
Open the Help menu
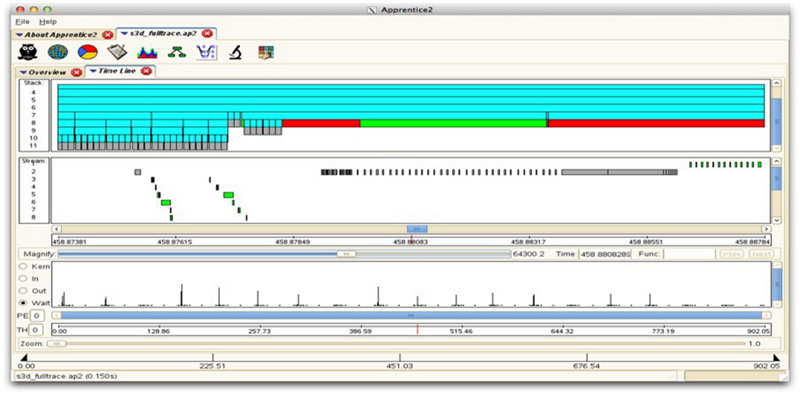pos(48,22)
